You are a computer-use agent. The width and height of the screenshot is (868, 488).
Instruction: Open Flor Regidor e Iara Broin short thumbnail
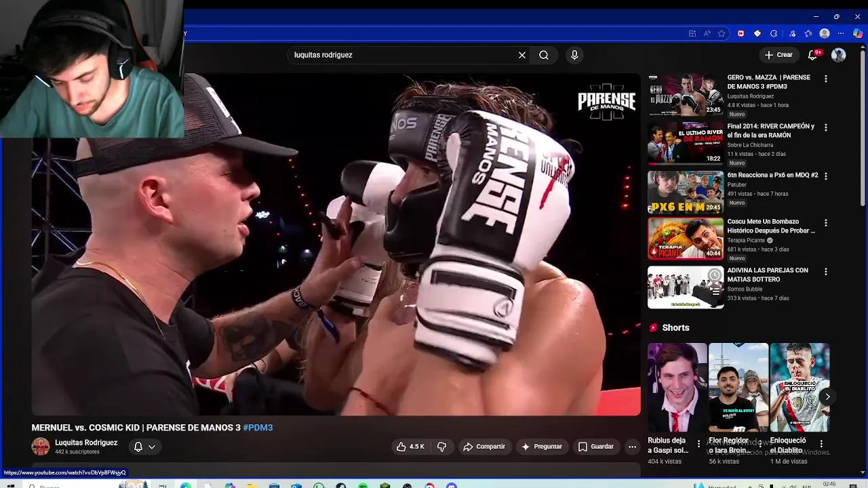click(738, 387)
